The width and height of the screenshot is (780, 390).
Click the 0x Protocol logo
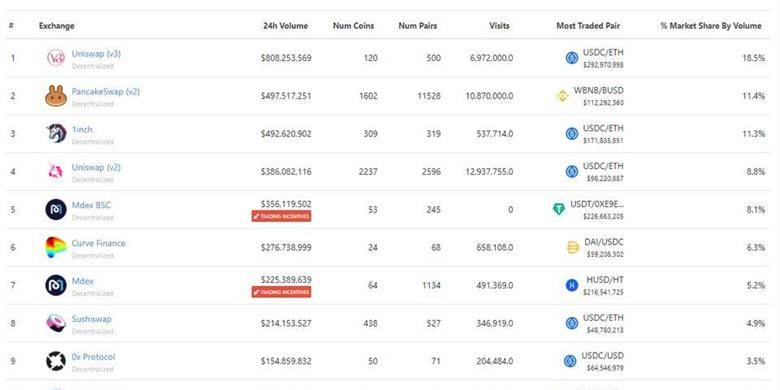[x=56, y=361]
